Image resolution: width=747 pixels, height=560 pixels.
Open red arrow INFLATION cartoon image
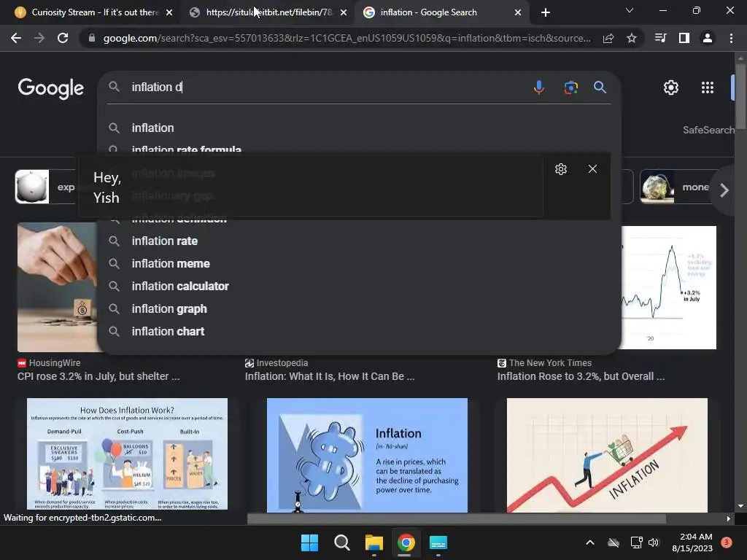[607, 455]
